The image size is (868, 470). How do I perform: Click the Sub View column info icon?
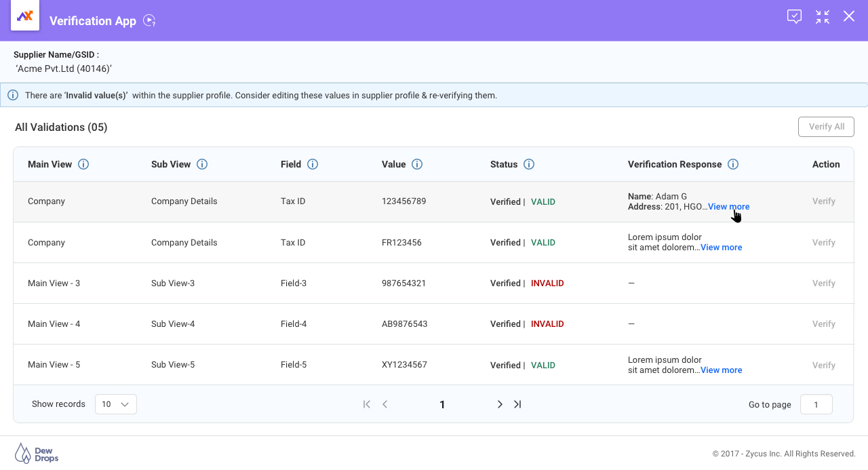(201, 164)
